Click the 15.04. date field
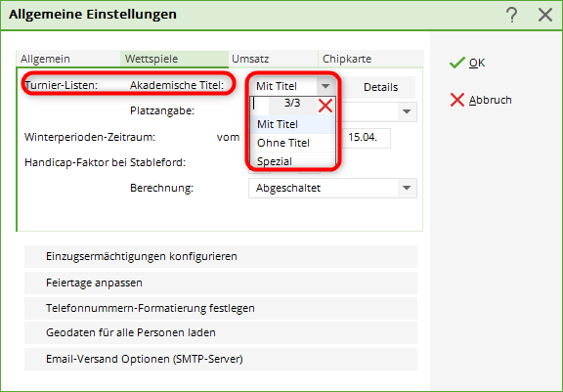 click(367, 138)
